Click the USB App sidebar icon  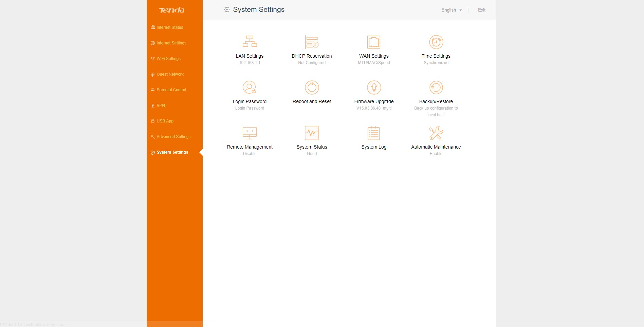153,121
